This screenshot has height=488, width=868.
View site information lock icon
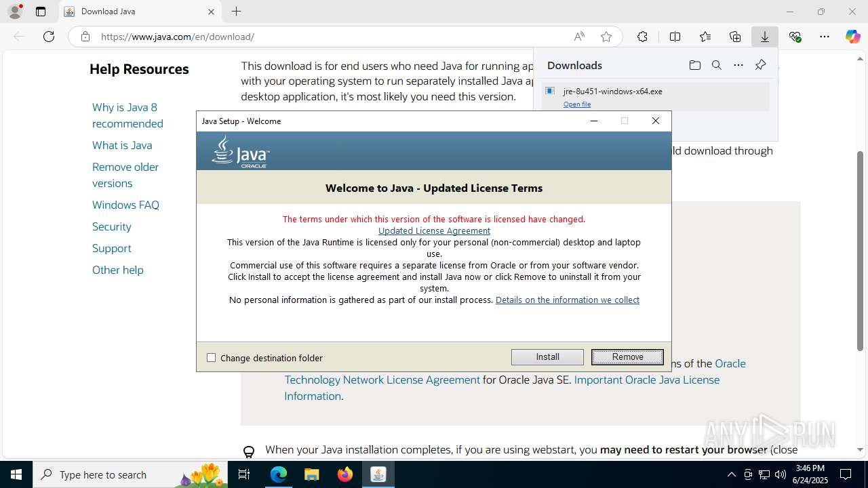point(85,37)
